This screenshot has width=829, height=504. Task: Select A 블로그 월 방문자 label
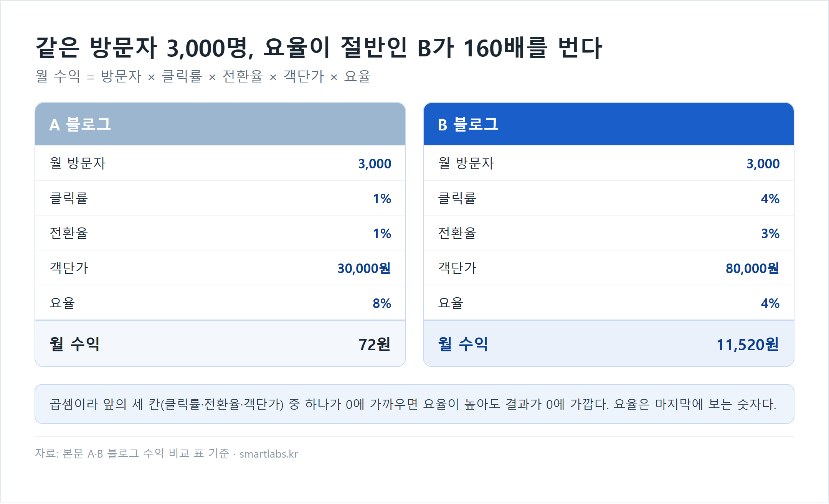point(78,163)
